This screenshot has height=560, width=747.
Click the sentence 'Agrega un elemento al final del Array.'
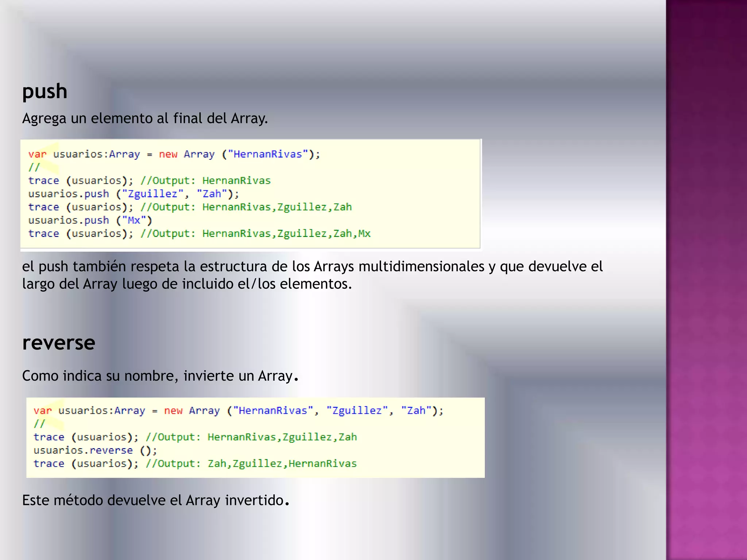(x=145, y=118)
